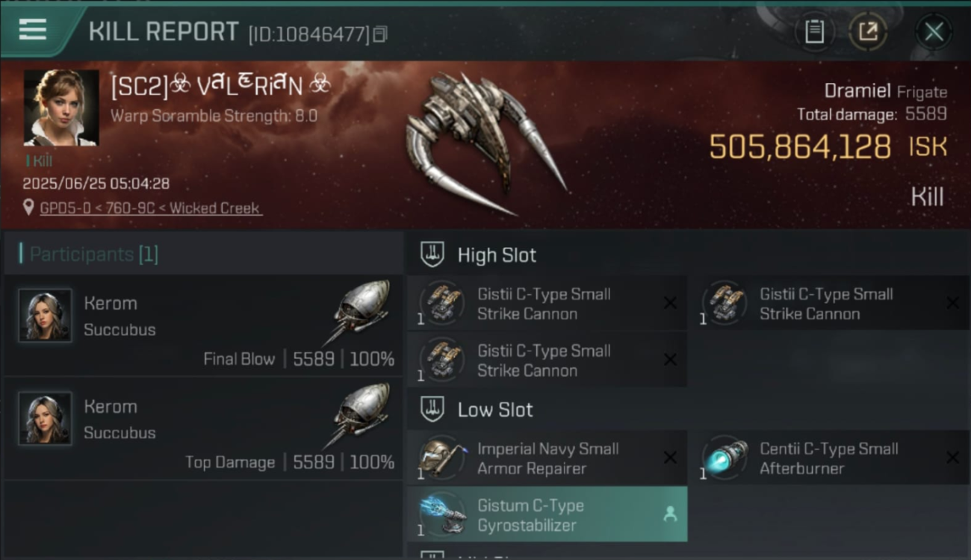The height and width of the screenshot is (560, 971).
Task: Open the hamburger menu icon
Action: [x=33, y=30]
